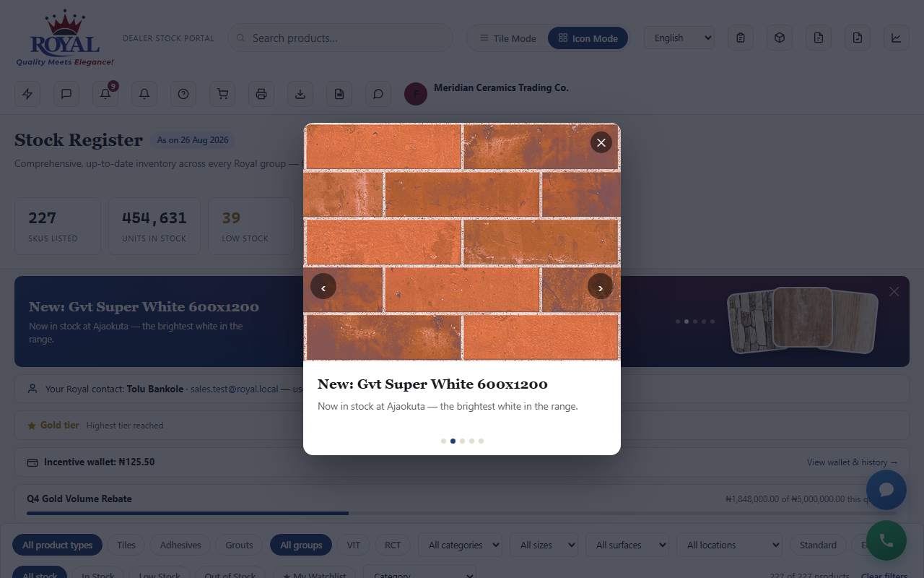This screenshot has height=578, width=924.
Task: Click the sales.test@royal.local email link
Action: coord(234,389)
